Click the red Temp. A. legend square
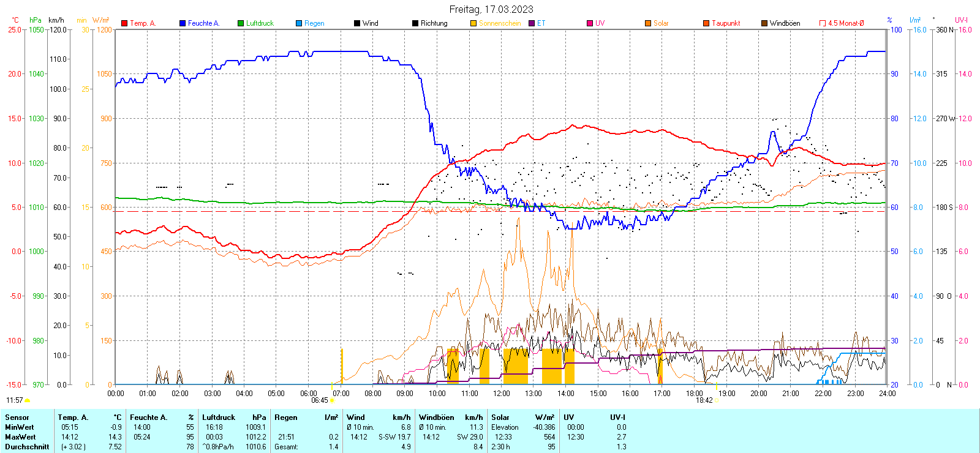 point(124,23)
